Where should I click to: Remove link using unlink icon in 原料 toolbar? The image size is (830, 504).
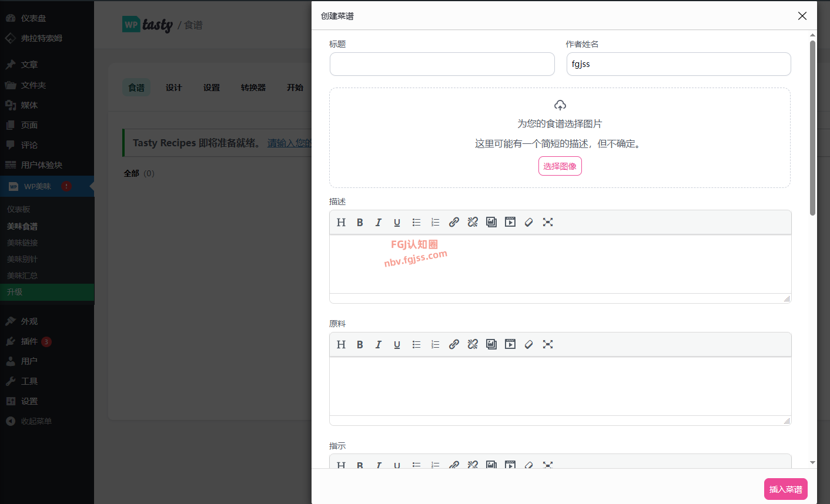[x=473, y=344]
